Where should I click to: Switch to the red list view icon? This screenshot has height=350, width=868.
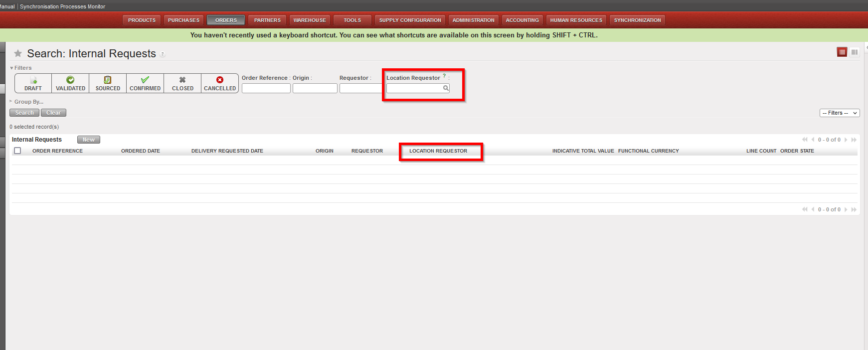tap(842, 52)
